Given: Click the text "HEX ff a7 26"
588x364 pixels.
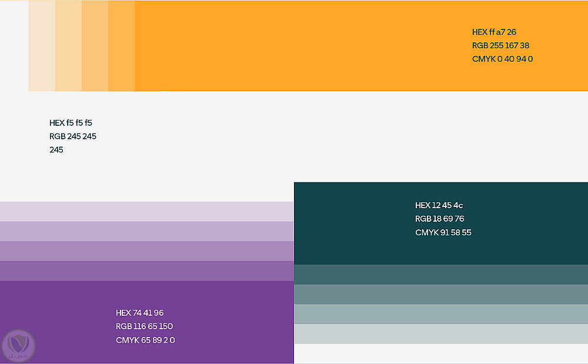Looking at the screenshot, I should coord(495,32).
